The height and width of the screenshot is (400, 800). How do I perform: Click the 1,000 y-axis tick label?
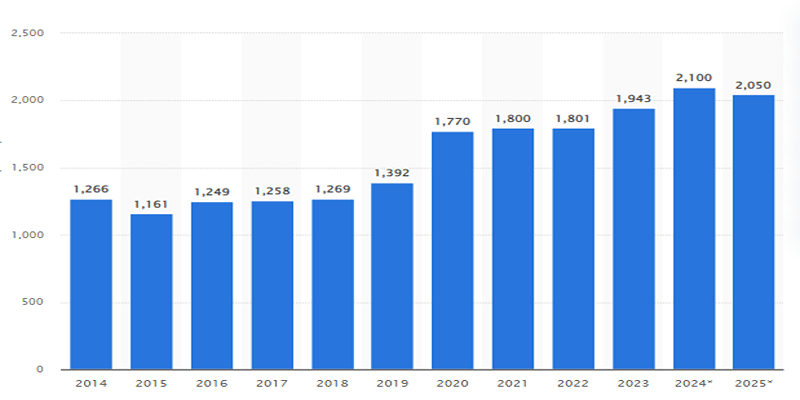point(28,235)
